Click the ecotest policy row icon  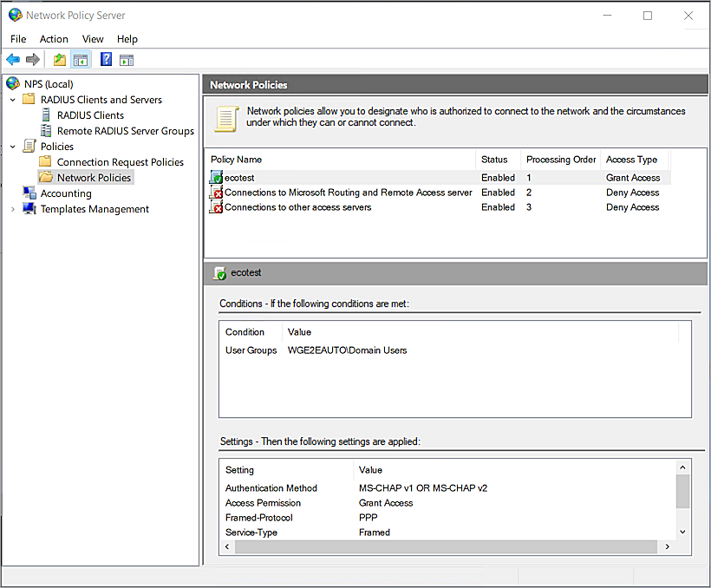tap(216, 178)
